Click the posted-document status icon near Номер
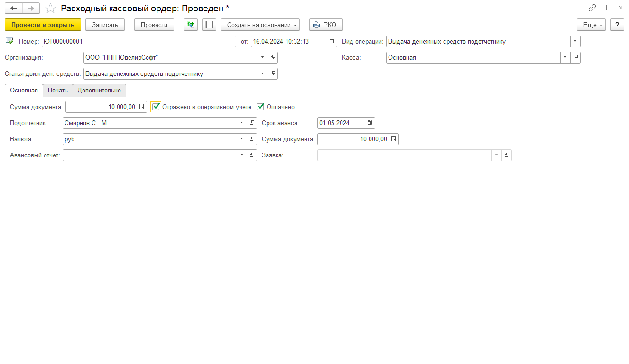 [9, 41]
